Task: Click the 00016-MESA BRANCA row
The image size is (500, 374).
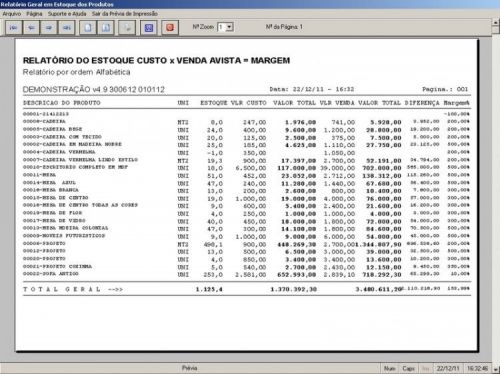Action: [x=246, y=190]
